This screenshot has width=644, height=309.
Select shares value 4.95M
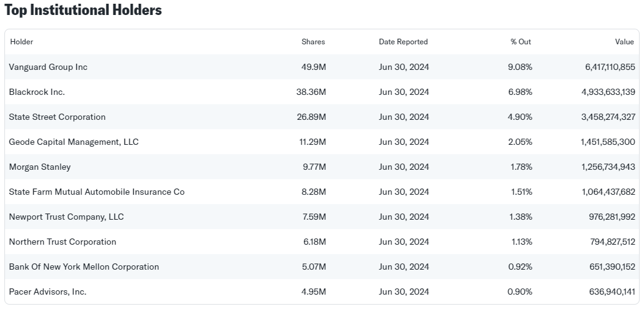314,292
